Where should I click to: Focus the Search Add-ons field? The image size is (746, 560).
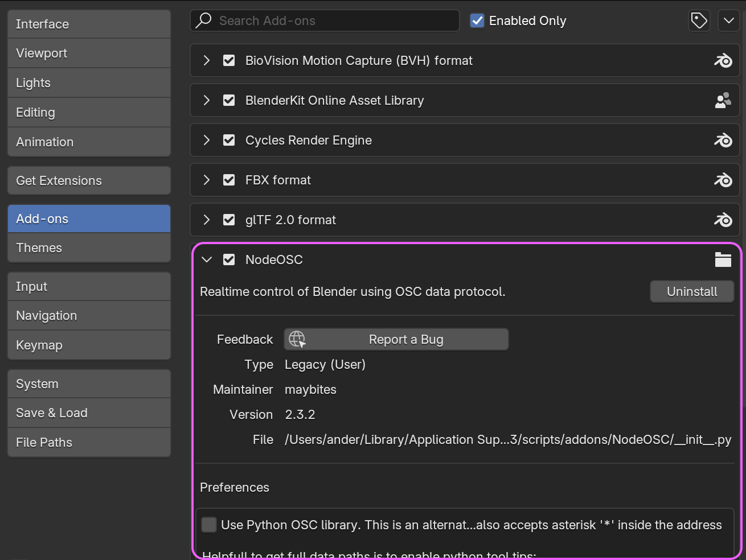tap(325, 20)
